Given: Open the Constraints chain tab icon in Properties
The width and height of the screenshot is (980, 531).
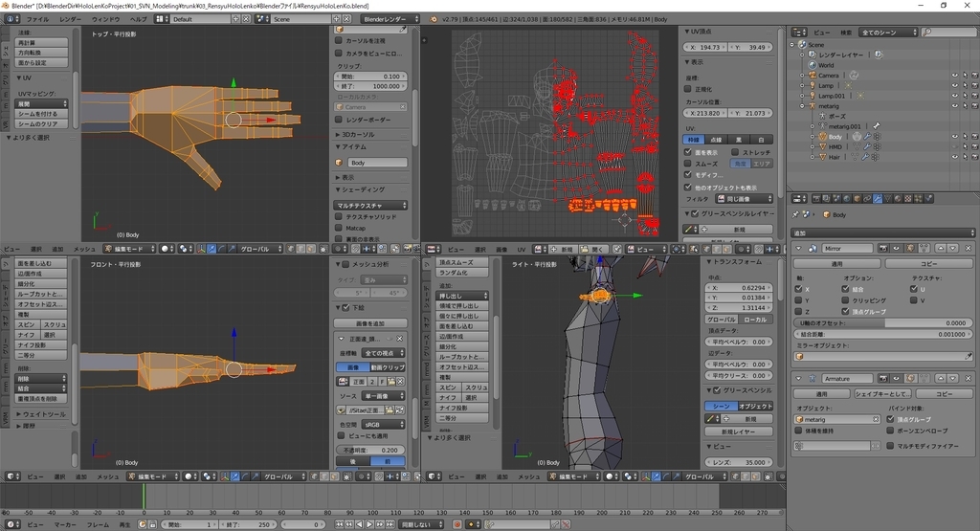Looking at the screenshot, I should tap(867, 199).
